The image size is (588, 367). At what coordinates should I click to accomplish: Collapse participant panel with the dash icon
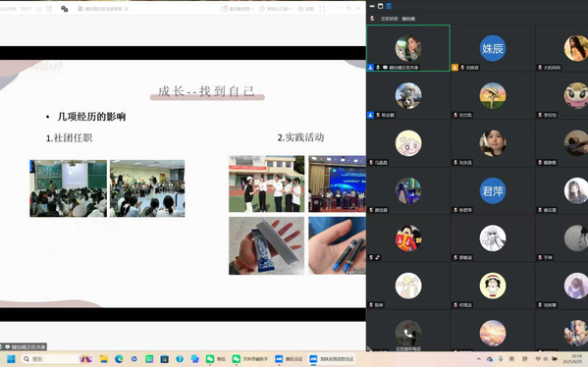tap(372, 6)
